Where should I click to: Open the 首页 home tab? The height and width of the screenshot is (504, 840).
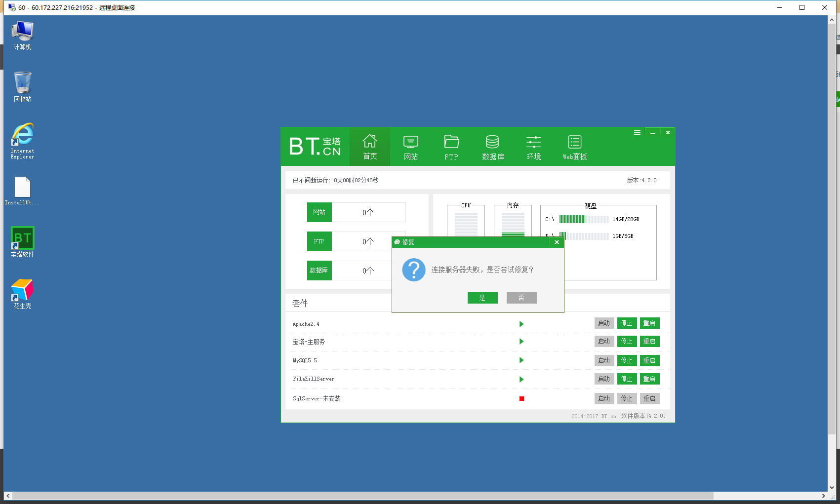370,147
